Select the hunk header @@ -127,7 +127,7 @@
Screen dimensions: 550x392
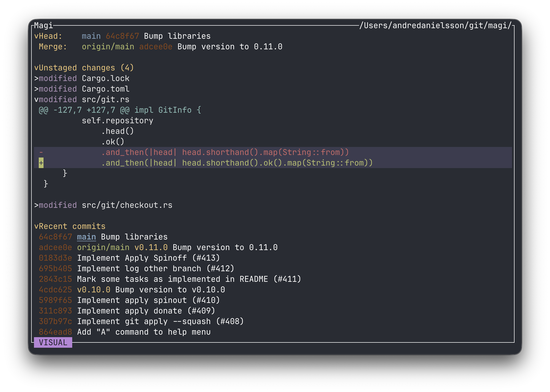pos(120,110)
